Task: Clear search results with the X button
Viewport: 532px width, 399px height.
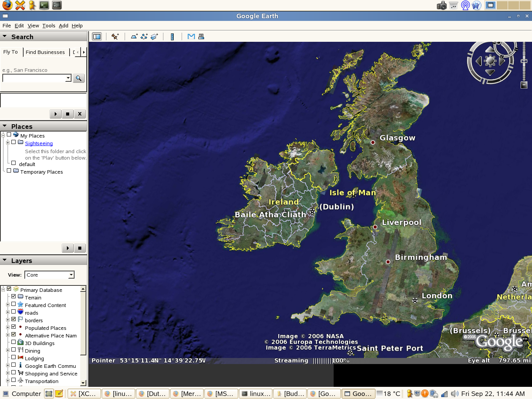Action: (80, 114)
